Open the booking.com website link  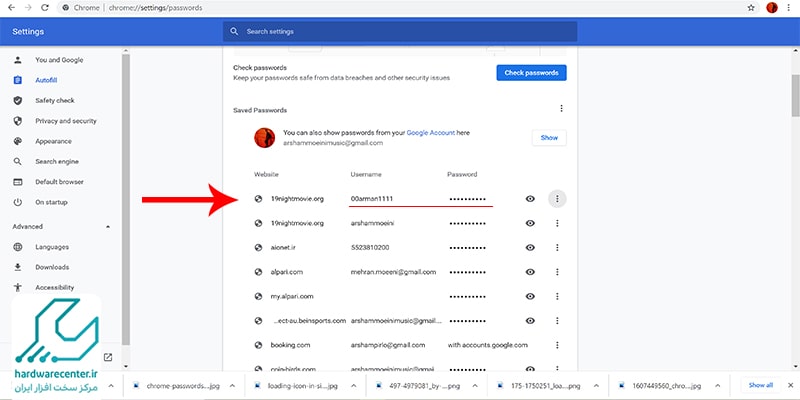click(x=290, y=345)
